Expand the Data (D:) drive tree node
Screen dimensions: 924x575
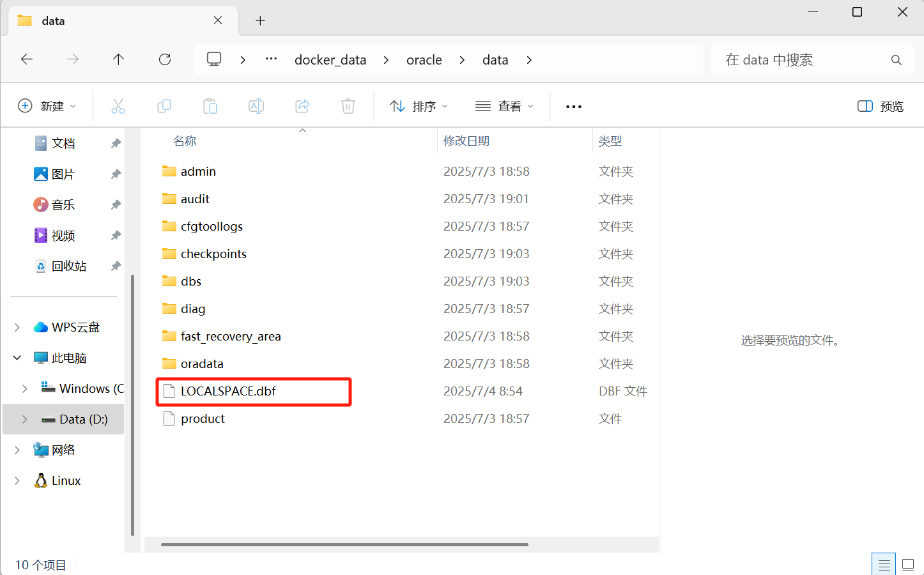25,420
